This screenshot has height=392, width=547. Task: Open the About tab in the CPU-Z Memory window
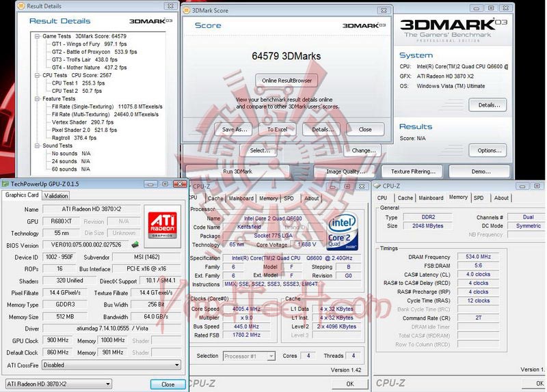point(501,198)
